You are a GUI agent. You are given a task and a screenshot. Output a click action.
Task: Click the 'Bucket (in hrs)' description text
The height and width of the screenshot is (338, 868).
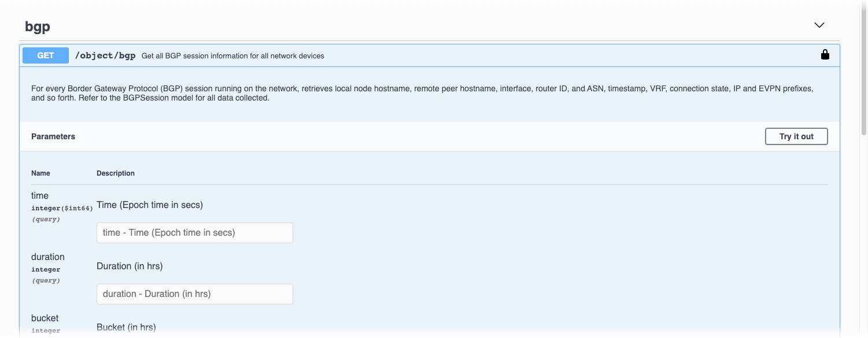click(x=126, y=328)
